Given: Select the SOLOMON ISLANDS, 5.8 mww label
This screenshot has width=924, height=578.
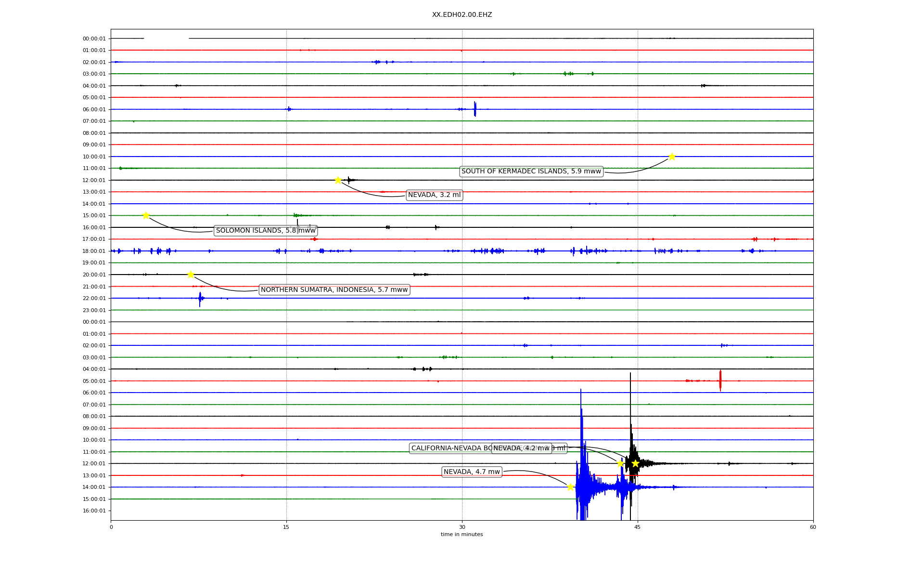Looking at the screenshot, I should 265,231.
